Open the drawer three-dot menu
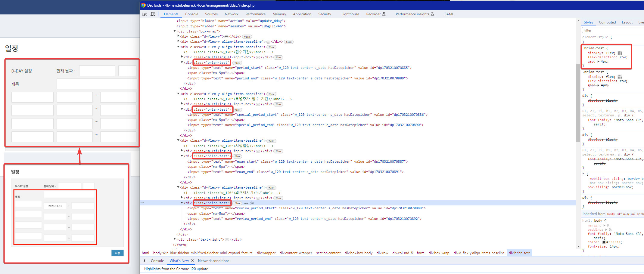The width and height of the screenshot is (644, 274). (145, 260)
